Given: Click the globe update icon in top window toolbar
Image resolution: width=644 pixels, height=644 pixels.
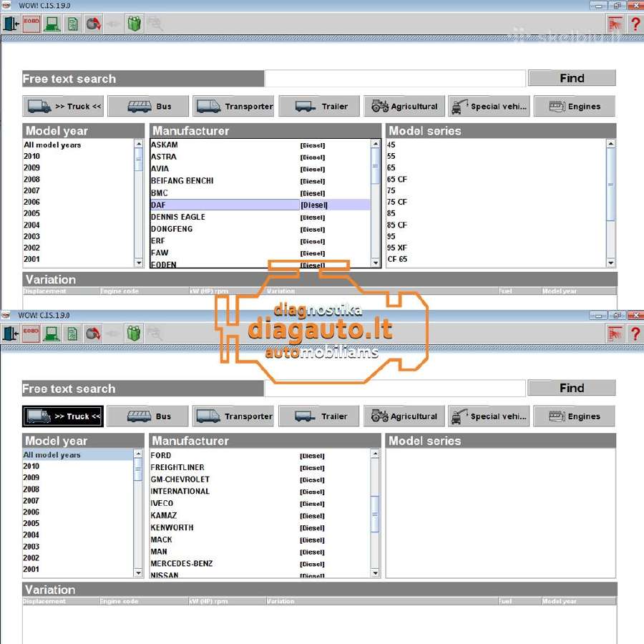Looking at the screenshot, I should click(93, 24).
